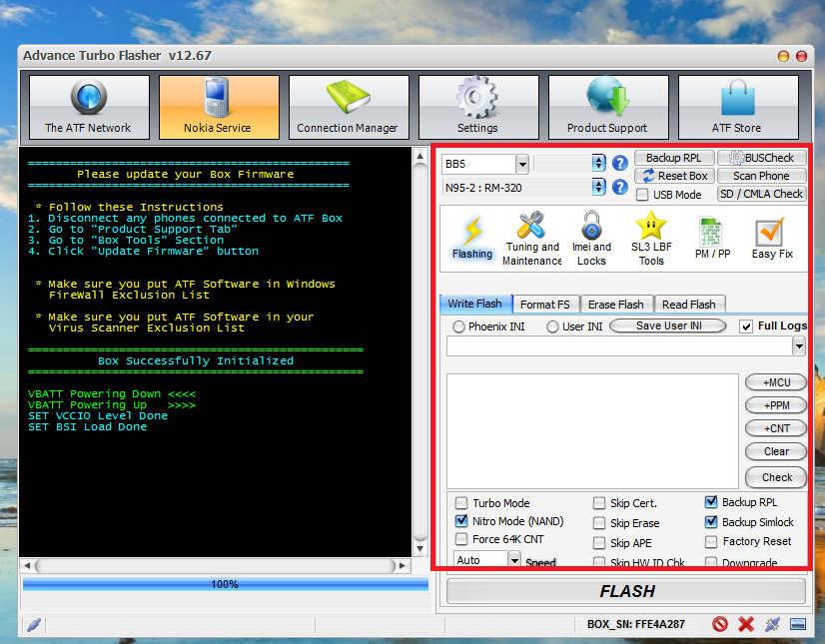Switch to the Erase Flash tab
Viewport: 825px width, 644px height.
coord(616,305)
